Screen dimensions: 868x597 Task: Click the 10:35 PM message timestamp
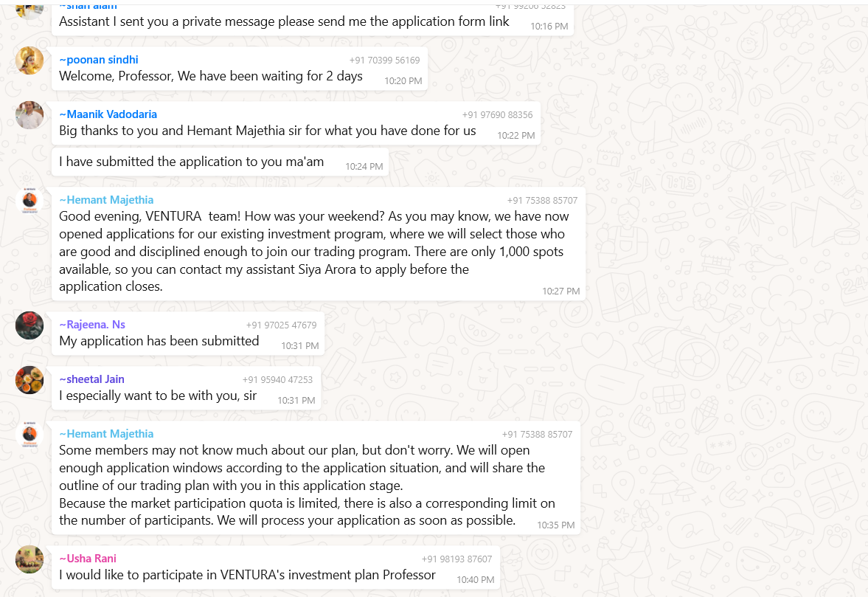pos(556,525)
